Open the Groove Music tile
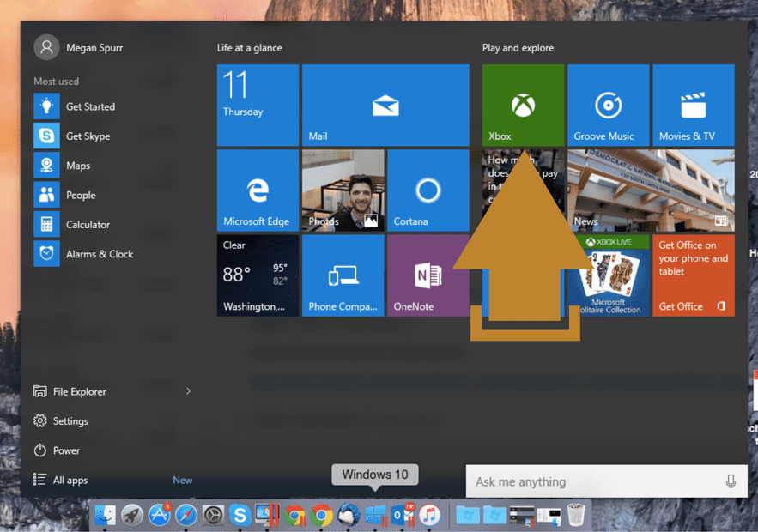758x532 pixels. (x=608, y=105)
